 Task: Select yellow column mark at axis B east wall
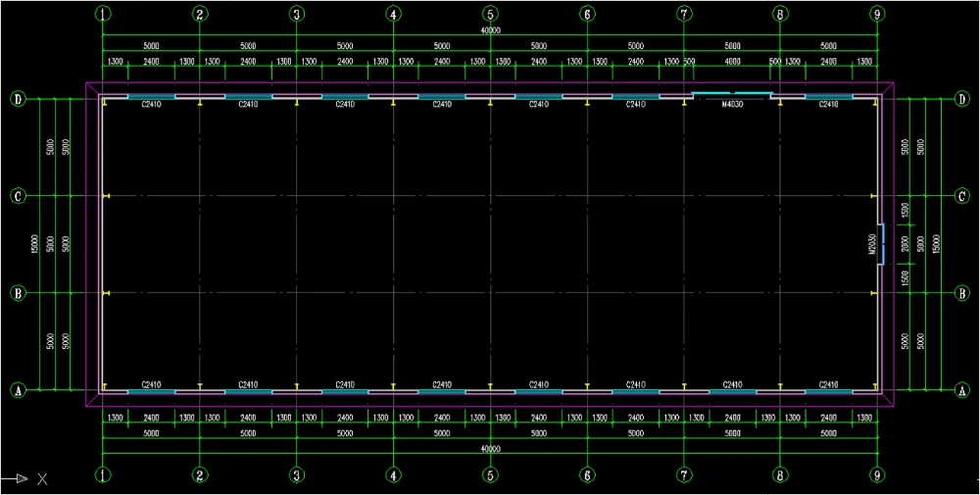(874, 293)
